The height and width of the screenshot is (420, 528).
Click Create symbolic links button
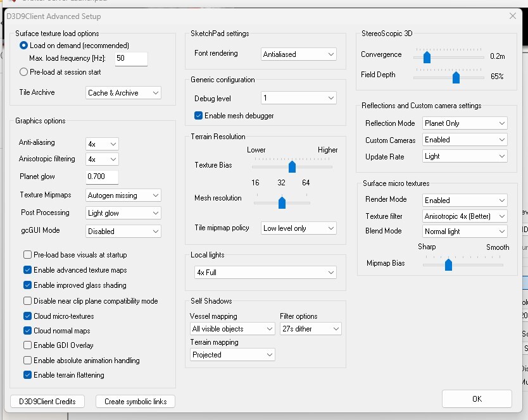click(x=135, y=401)
